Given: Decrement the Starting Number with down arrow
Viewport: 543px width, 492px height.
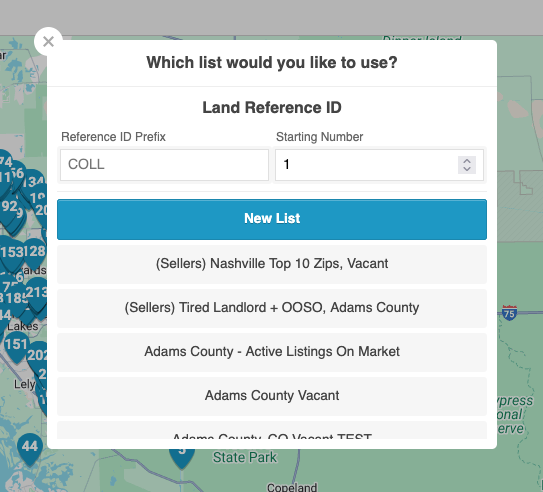Looking at the screenshot, I should point(467,169).
